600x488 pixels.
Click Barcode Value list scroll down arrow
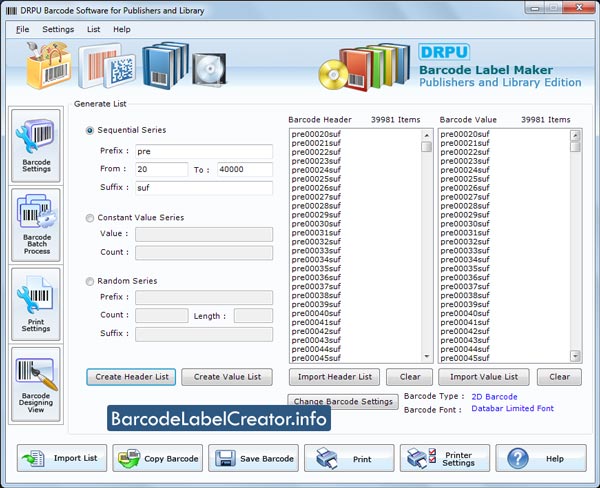(x=576, y=356)
